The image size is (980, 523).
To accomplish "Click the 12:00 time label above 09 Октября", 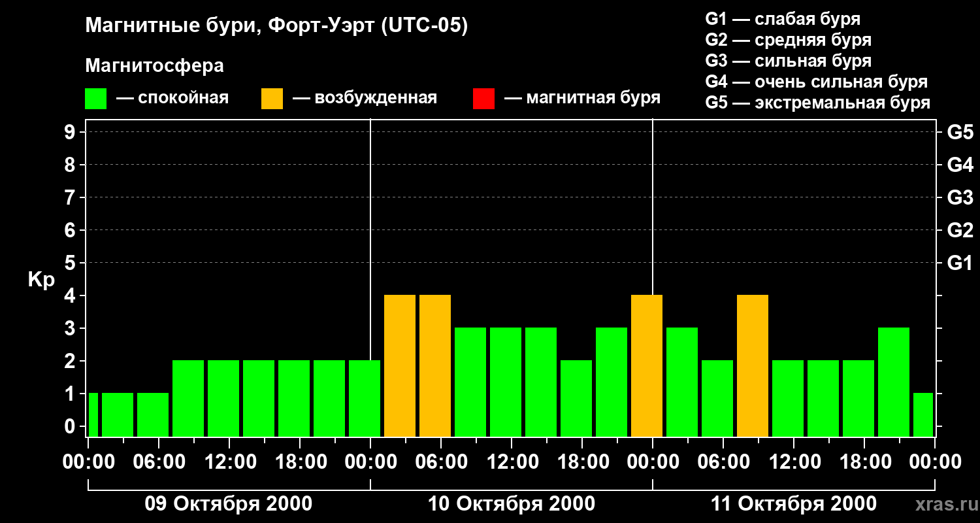I will click(x=229, y=462).
